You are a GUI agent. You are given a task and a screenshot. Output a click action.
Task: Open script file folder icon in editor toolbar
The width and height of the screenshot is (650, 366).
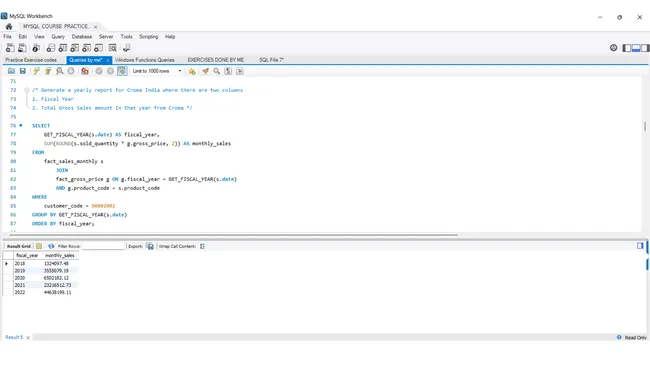[x=11, y=71]
